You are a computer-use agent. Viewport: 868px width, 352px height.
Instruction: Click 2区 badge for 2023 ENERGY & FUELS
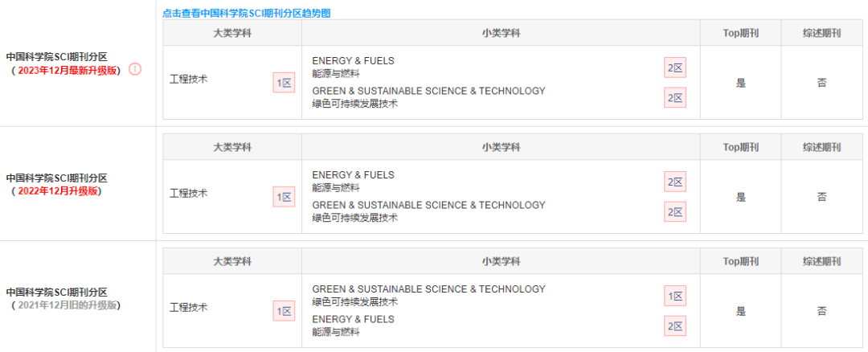click(675, 68)
